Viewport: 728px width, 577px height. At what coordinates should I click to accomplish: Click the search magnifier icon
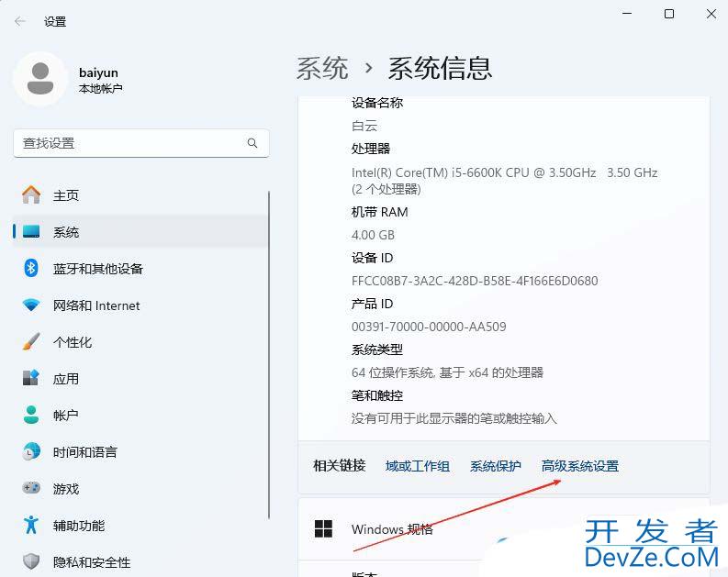252,143
